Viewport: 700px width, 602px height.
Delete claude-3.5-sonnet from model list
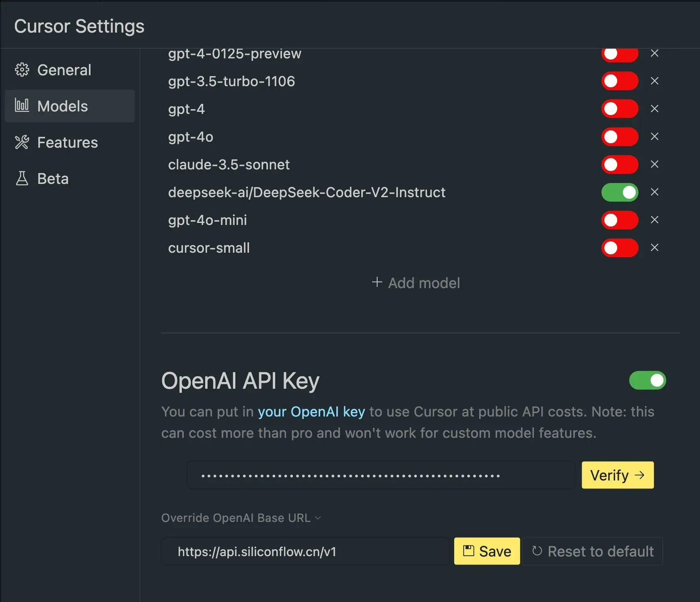click(655, 164)
